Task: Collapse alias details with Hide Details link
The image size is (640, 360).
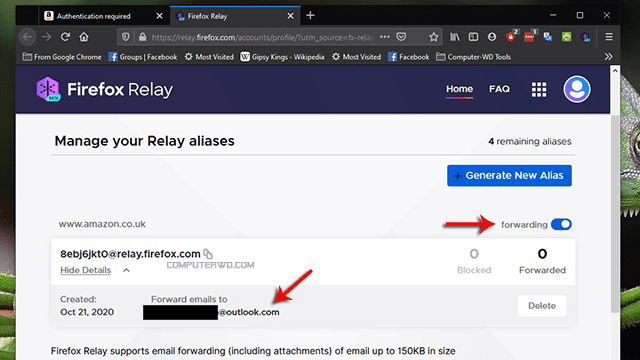Action: (x=85, y=270)
